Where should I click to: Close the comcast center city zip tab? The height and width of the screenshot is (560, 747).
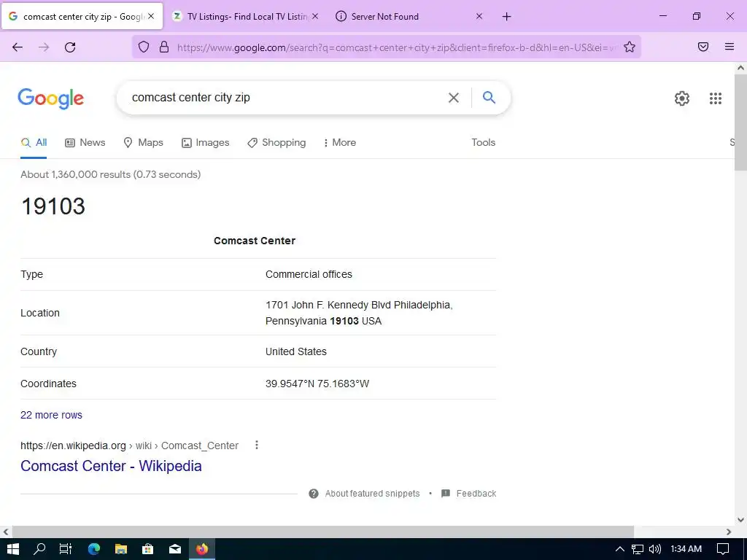click(151, 16)
